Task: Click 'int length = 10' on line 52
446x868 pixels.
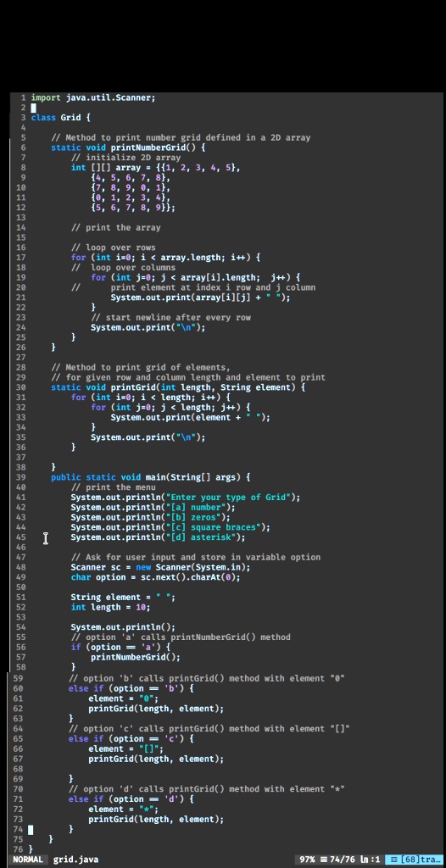Action: point(111,607)
